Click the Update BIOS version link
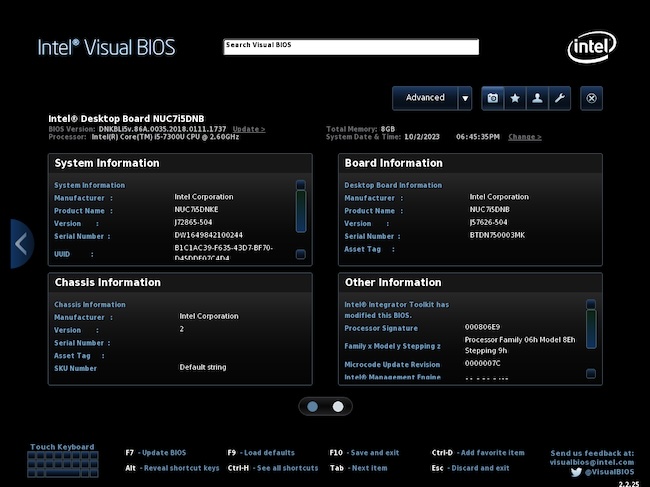 click(249, 129)
